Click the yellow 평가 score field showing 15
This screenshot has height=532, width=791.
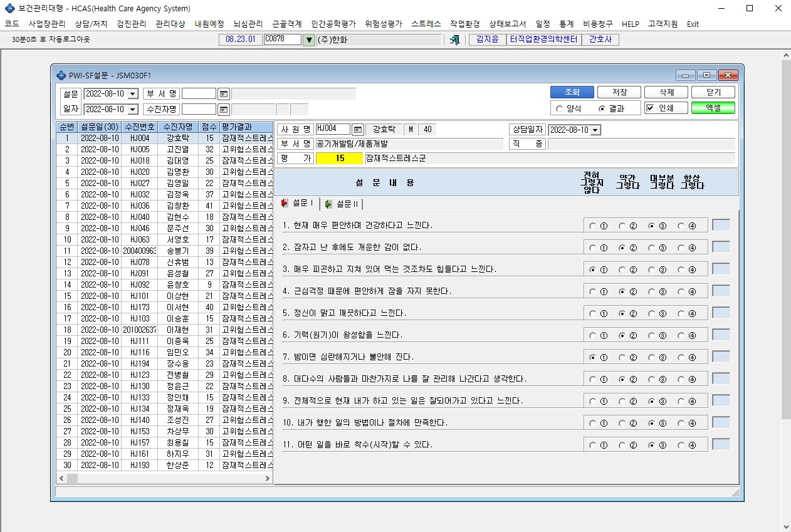coord(340,159)
